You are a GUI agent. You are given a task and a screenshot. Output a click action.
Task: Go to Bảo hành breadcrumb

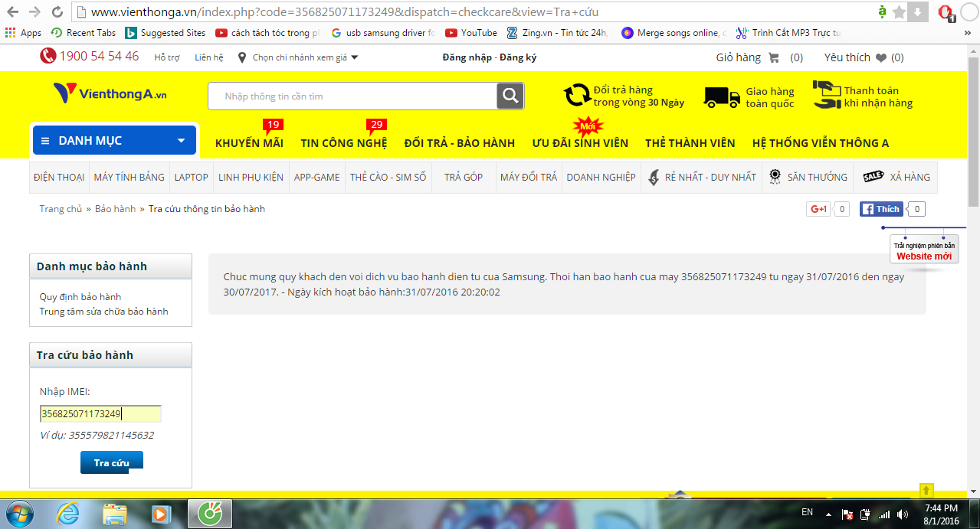click(115, 208)
